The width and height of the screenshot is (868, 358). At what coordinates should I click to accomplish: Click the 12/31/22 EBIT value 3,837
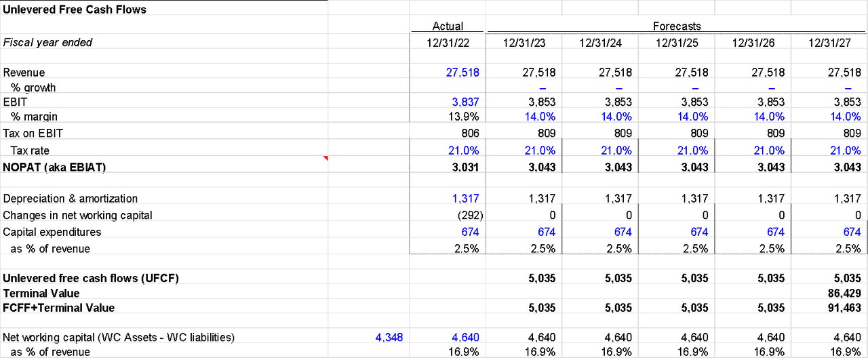(x=466, y=102)
